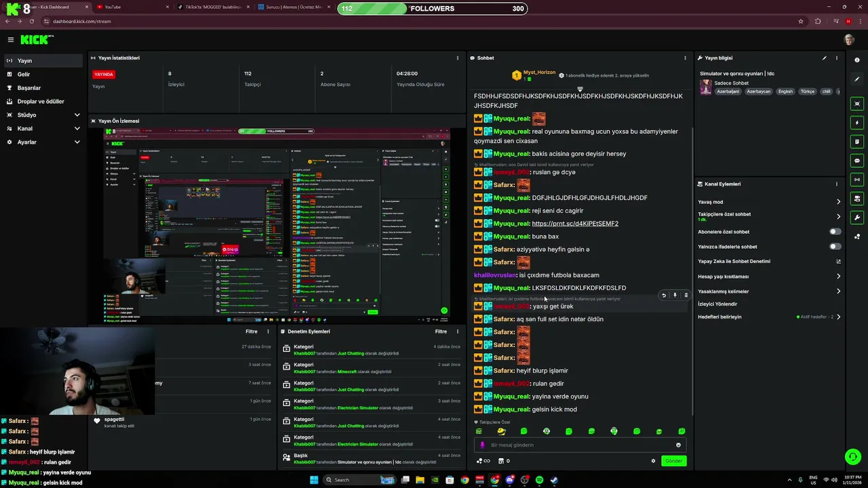Open Steam from the taskbar

tap(554, 480)
